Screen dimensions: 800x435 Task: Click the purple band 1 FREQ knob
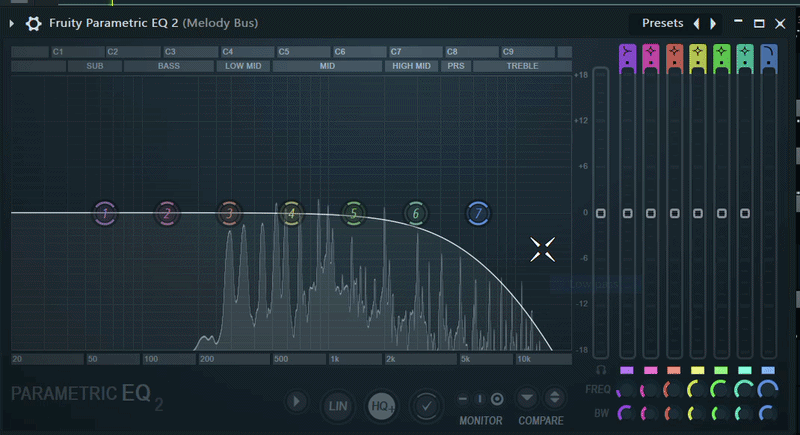coord(626,390)
